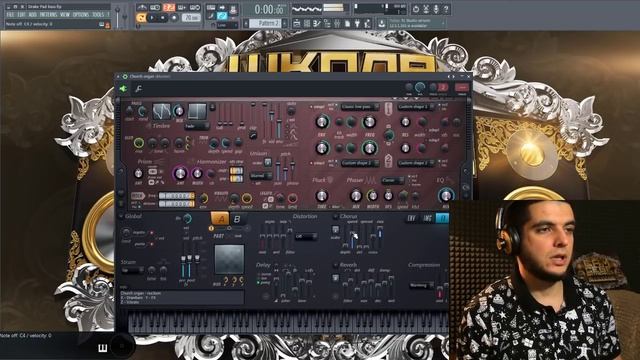Screen dimensions: 640x360
Task: Click the green speaker icon in Harmor header
Action: [x=123, y=88]
